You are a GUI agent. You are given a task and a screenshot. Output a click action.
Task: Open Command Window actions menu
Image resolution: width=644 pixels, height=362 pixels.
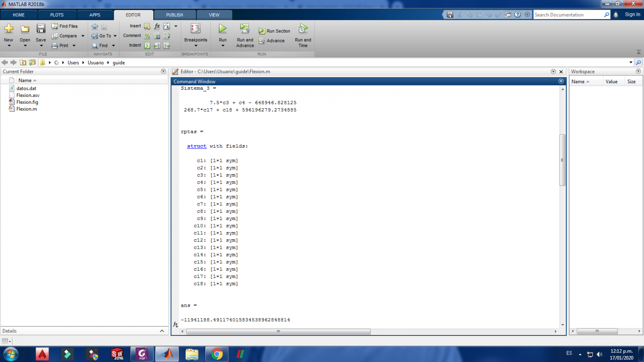coord(561,81)
